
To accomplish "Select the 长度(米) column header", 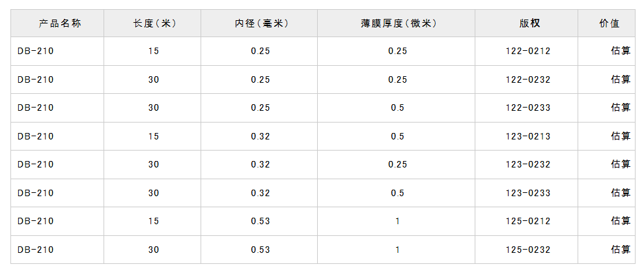I will coord(155,23).
